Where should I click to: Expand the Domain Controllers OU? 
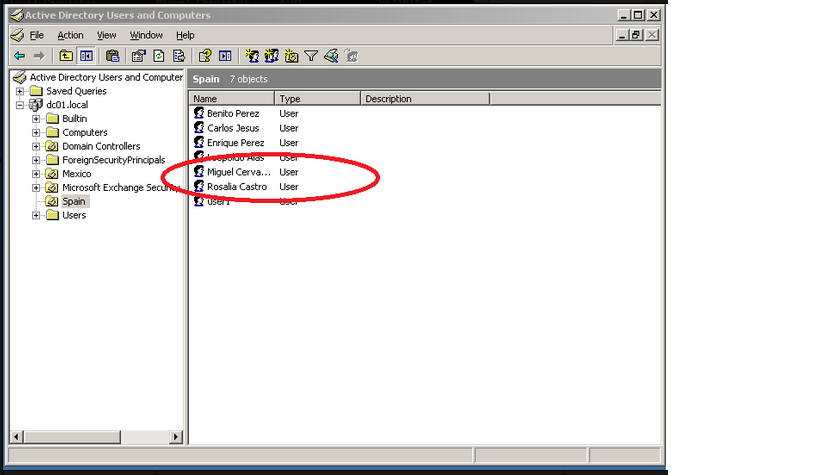pos(36,146)
